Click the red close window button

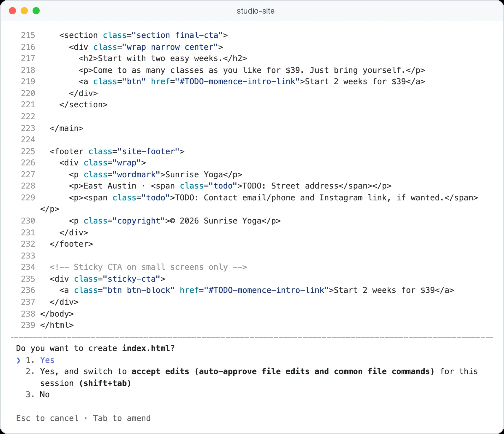(12, 11)
